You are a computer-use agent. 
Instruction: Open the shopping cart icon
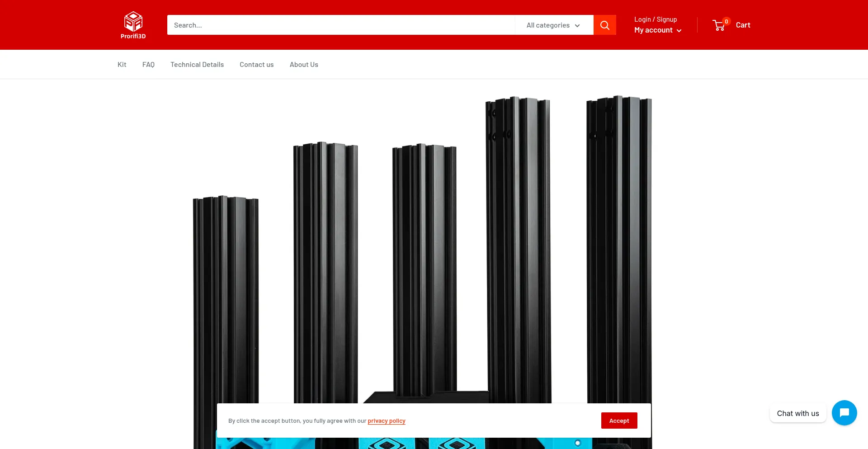coord(719,25)
